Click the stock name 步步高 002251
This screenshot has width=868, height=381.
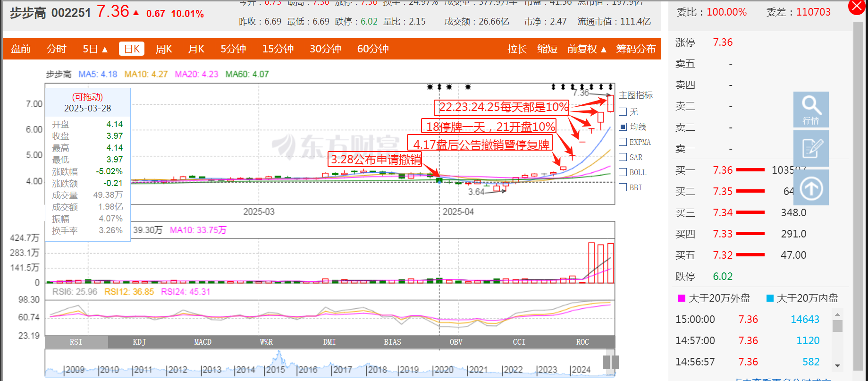(x=50, y=13)
